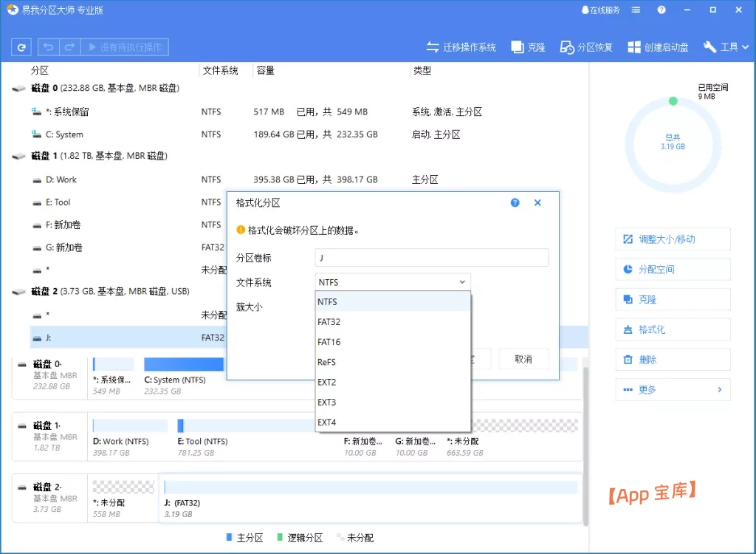The width and height of the screenshot is (756, 554).
Task: Open Create Bootable Media (创建启动盘)
Action: click(x=658, y=47)
